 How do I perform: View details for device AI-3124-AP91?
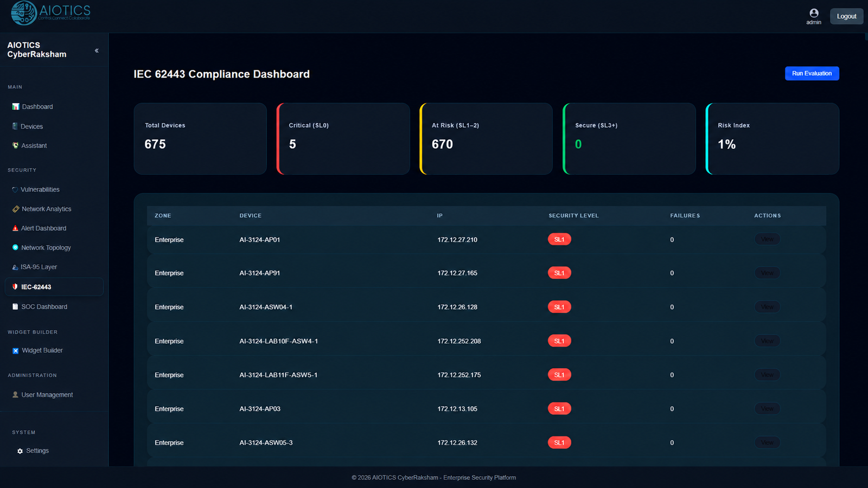(767, 273)
